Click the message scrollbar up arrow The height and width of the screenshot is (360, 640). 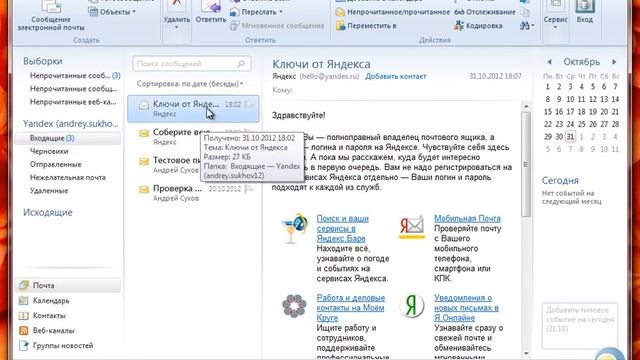click(x=526, y=107)
